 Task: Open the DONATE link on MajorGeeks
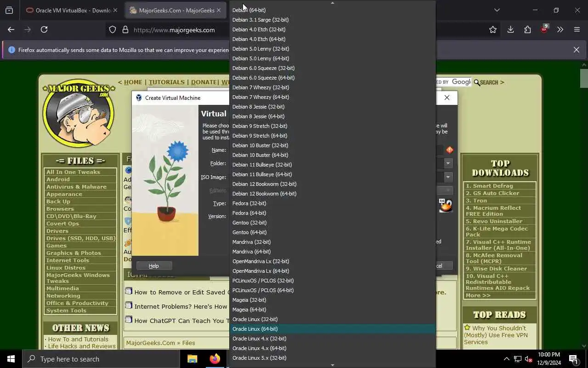204,82
